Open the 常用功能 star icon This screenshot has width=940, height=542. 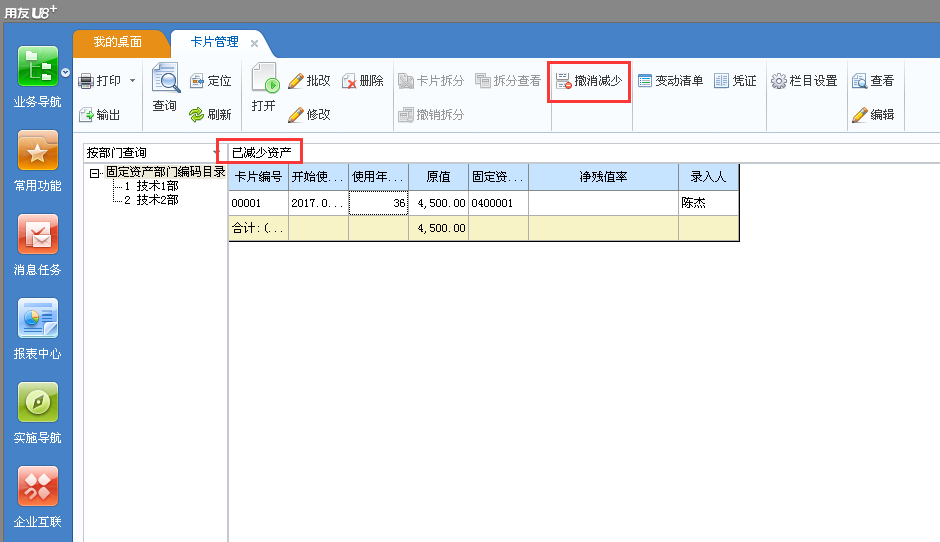tap(38, 150)
